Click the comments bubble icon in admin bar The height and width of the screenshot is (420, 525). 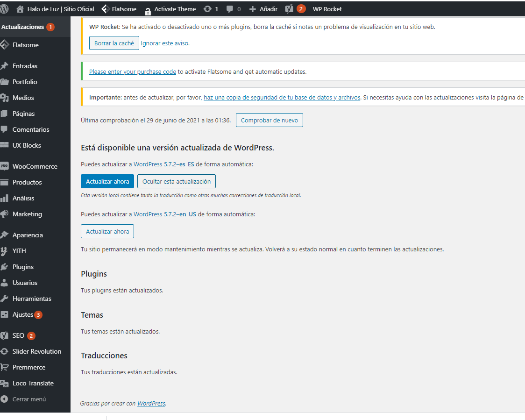[230, 9]
